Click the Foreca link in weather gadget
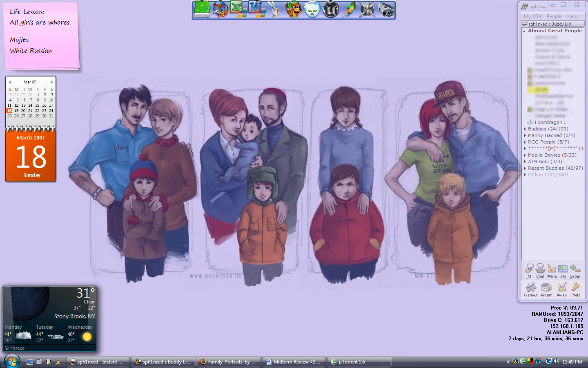 tap(15, 348)
